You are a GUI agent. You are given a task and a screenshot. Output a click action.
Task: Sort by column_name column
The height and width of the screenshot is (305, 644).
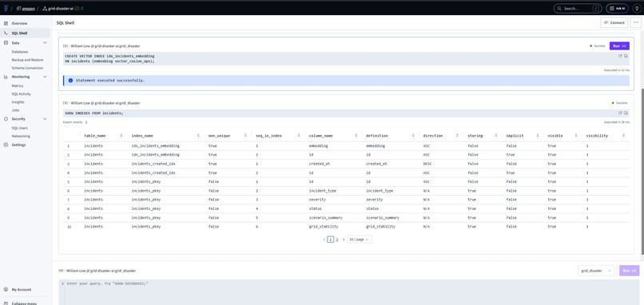(x=356, y=136)
